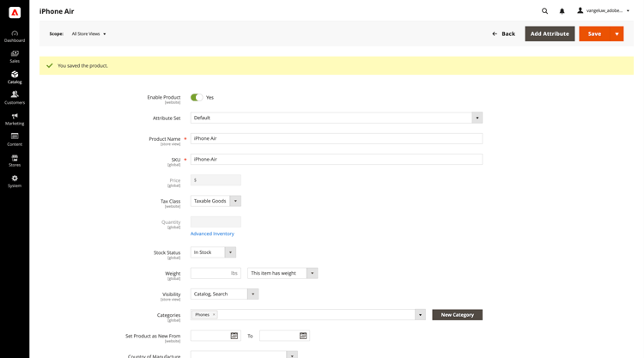The height and width of the screenshot is (358, 644).
Task: Open the user account menu
Action: coord(604,10)
